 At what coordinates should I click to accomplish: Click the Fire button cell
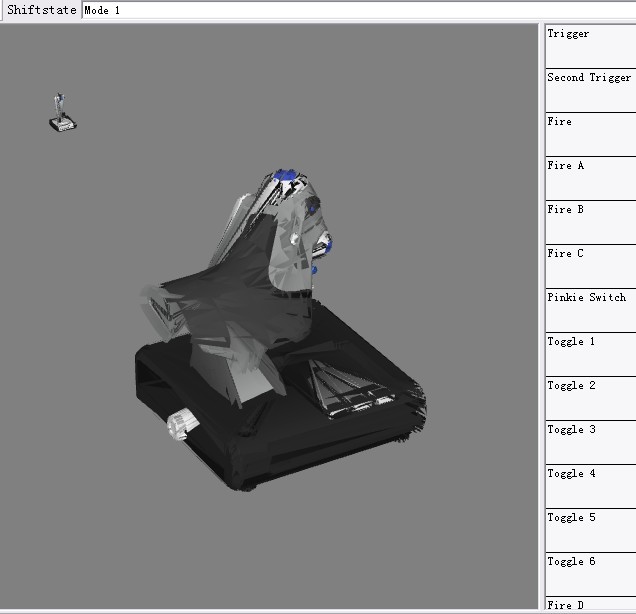(x=590, y=134)
